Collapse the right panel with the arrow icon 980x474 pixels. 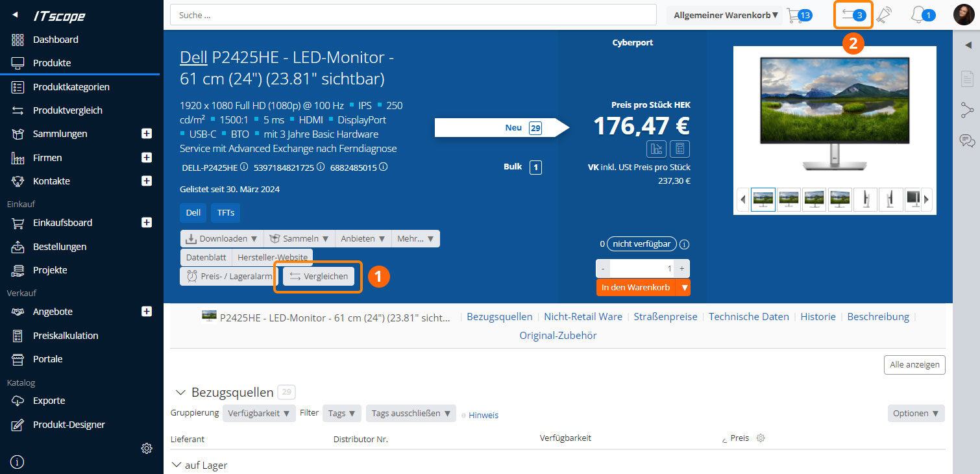pos(968,45)
